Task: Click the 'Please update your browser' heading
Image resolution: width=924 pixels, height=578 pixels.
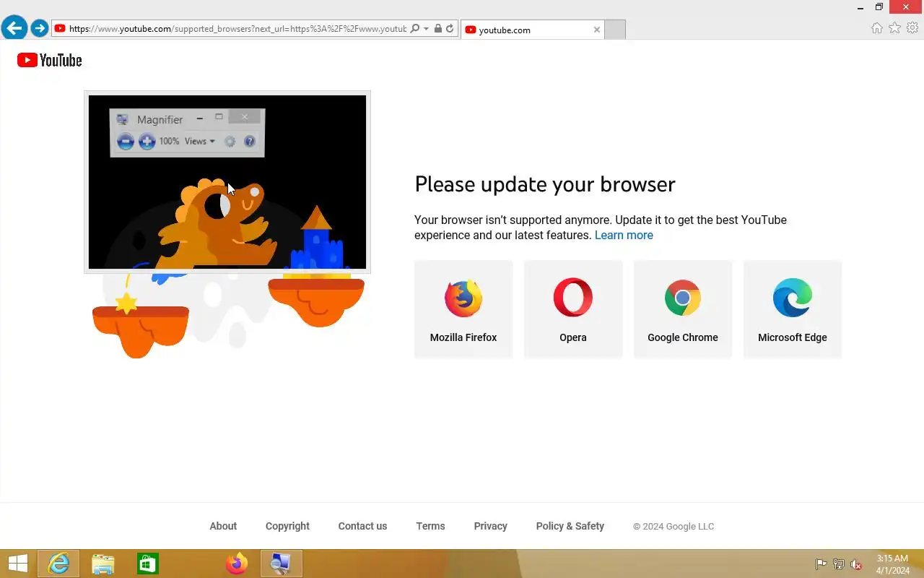Action: (x=545, y=184)
